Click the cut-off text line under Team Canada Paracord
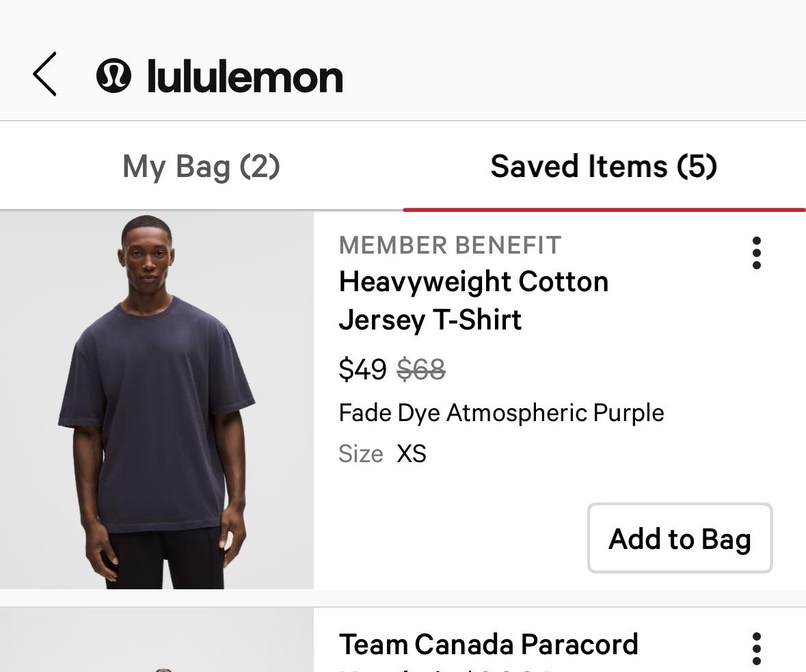The image size is (806, 672). point(444,668)
